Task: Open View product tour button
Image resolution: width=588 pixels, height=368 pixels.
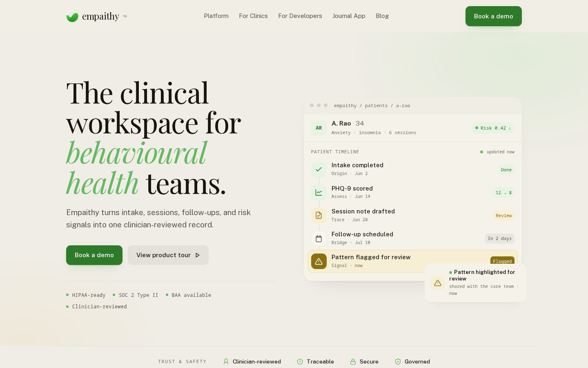Action: pos(168,255)
